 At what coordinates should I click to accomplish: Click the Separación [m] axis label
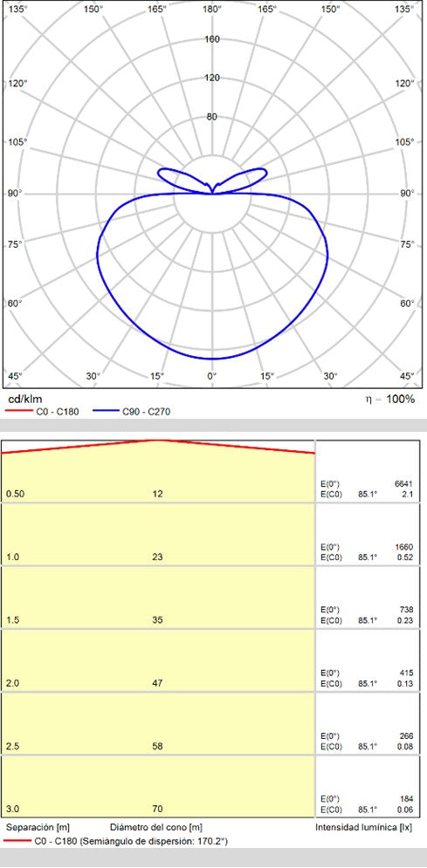click(x=38, y=828)
